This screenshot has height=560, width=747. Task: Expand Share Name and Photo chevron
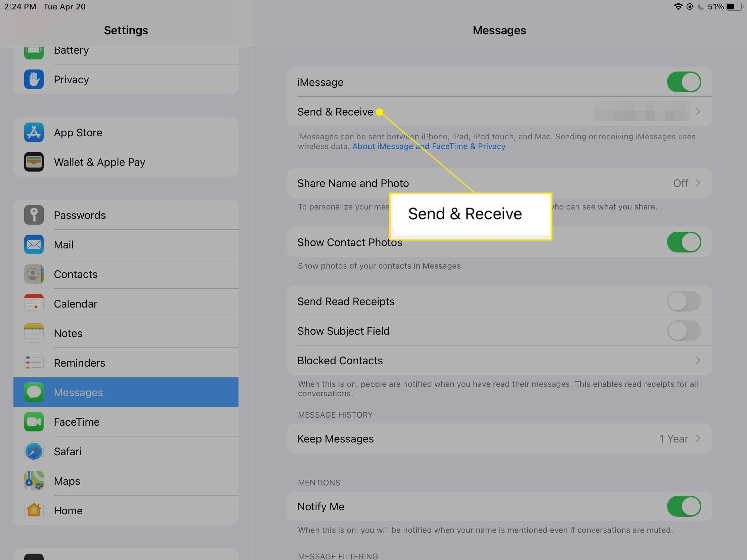point(698,183)
